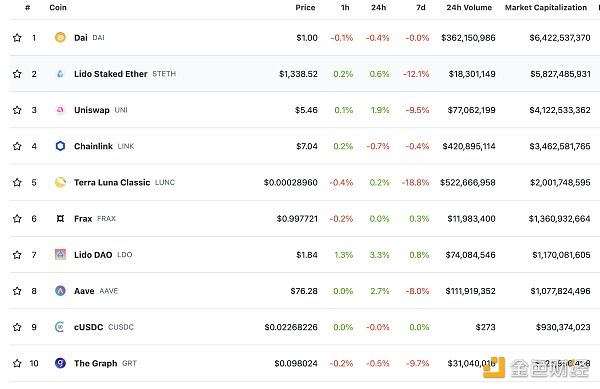Click the Coin column header
The image size is (600, 389).
(x=58, y=7)
